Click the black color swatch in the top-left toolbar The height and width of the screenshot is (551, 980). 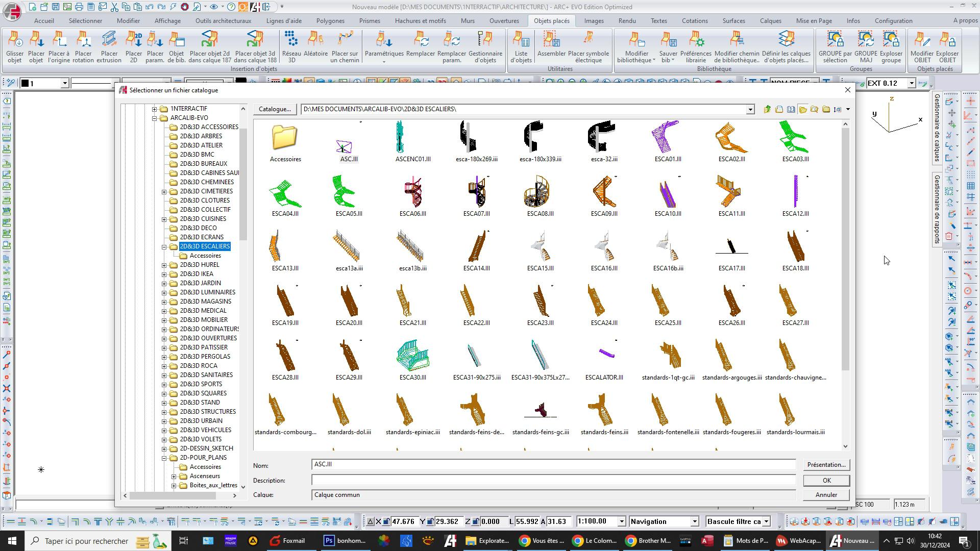click(x=25, y=83)
